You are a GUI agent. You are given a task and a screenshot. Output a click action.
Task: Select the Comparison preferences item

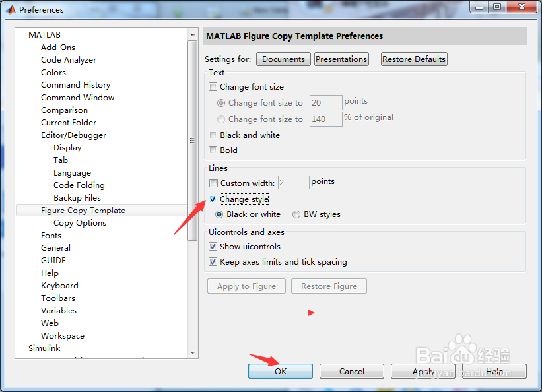pyautogui.click(x=64, y=110)
